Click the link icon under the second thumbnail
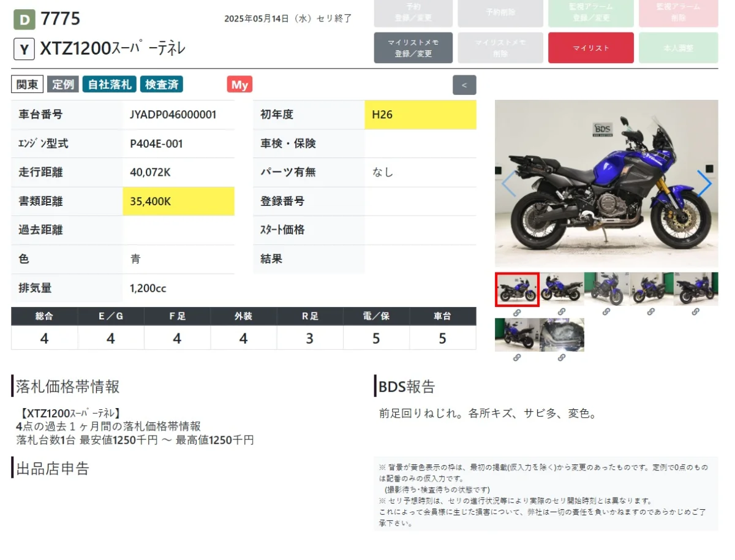Viewport: 735px width, 560px height. click(x=561, y=312)
